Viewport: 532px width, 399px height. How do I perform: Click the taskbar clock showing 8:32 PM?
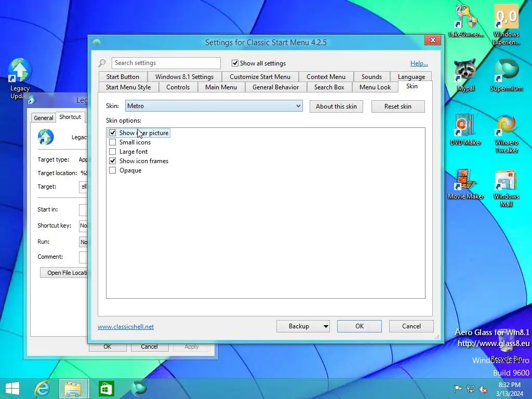(509, 389)
